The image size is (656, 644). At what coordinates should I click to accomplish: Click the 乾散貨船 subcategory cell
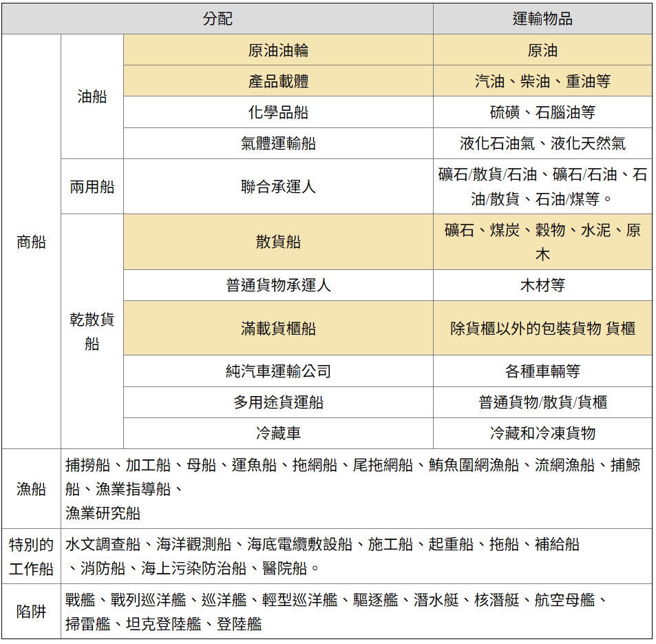(x=92, y=331)
